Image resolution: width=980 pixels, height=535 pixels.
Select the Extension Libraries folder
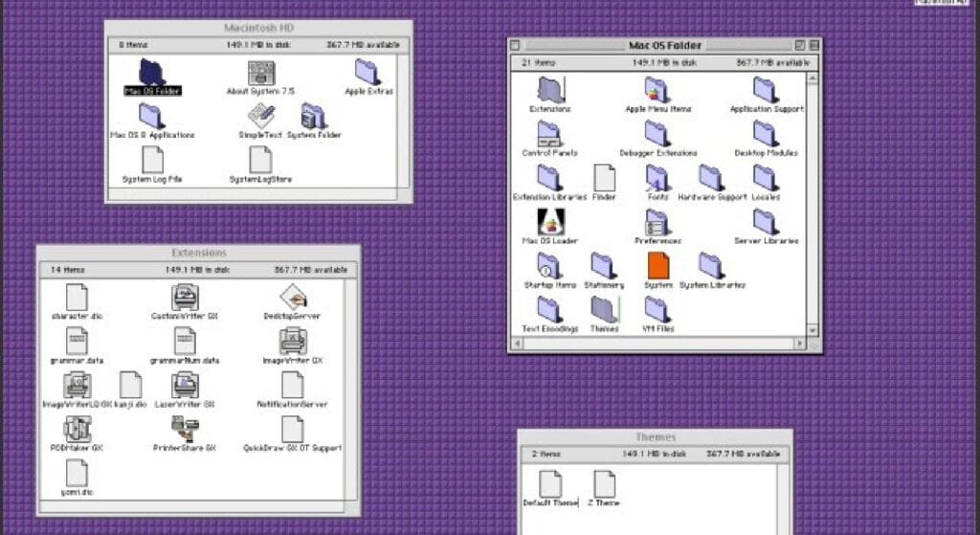[549, 178]
